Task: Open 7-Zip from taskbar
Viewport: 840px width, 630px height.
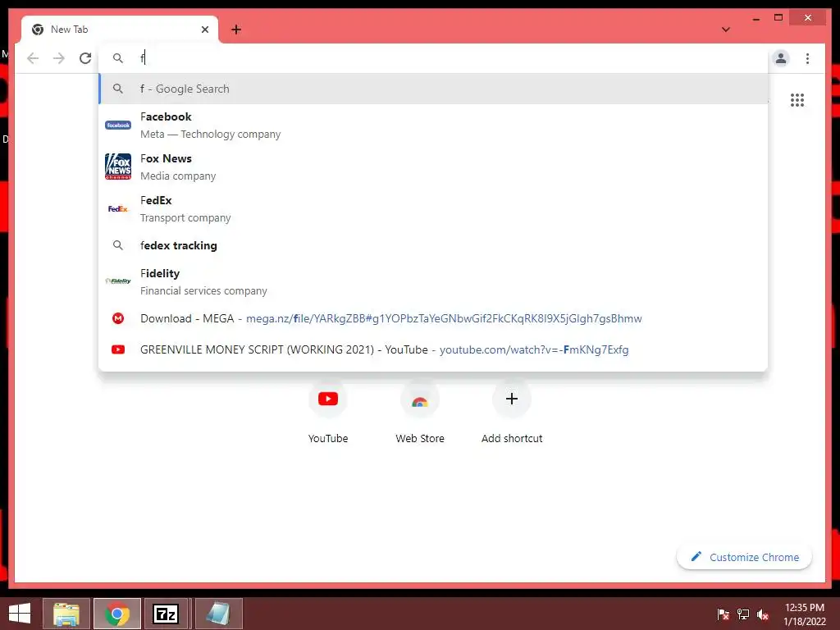Action: 166,614
